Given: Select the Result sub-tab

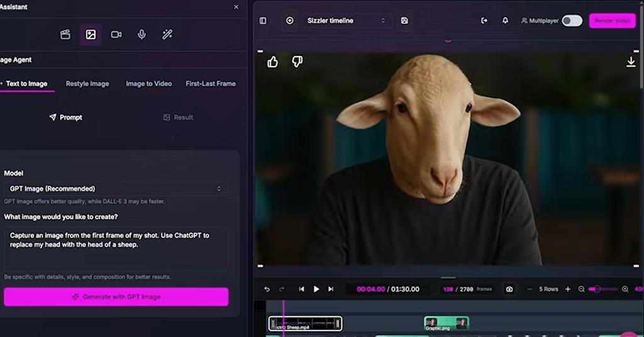Looking at the screenshot, I should pyautogui.click(x=178, y=118).
